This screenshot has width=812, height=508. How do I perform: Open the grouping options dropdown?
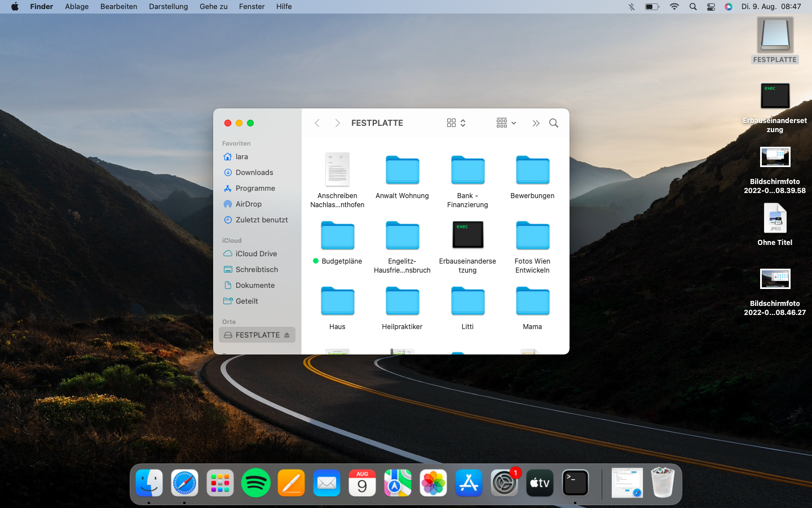505,122
